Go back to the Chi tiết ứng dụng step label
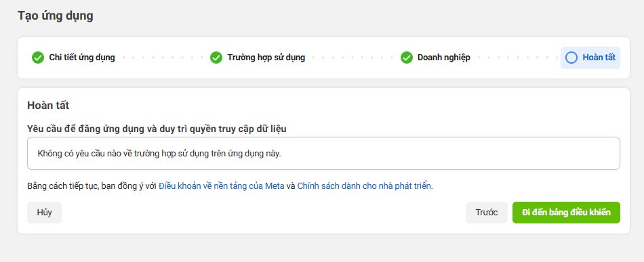This screenshot has width=644, height=262. pyautogui.click(x=82, y=58)
